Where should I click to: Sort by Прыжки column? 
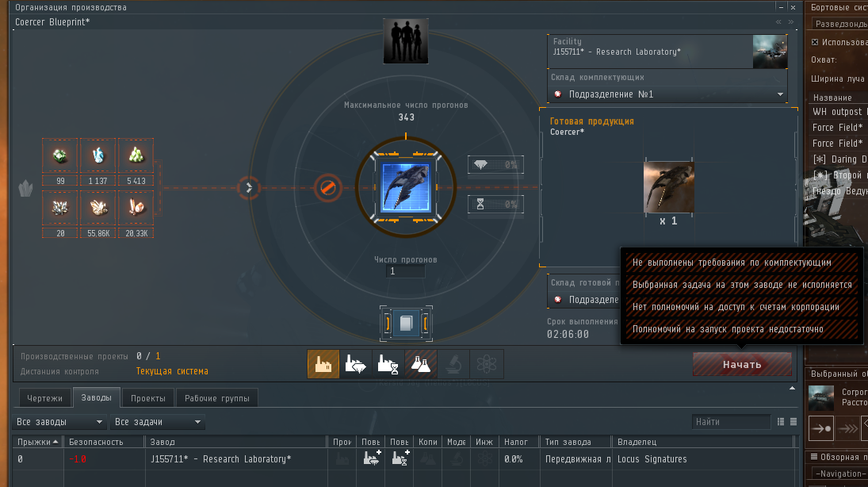pyautogui.click(x=37, y=442)
